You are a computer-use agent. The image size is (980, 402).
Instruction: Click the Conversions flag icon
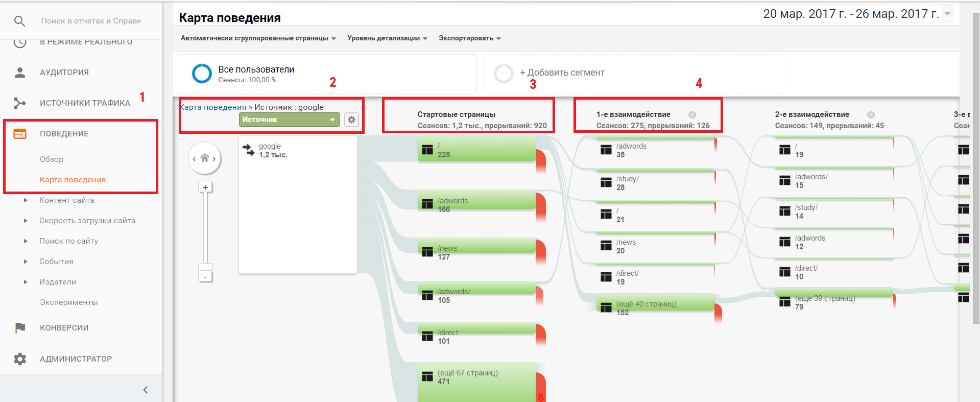click(20, 328)
